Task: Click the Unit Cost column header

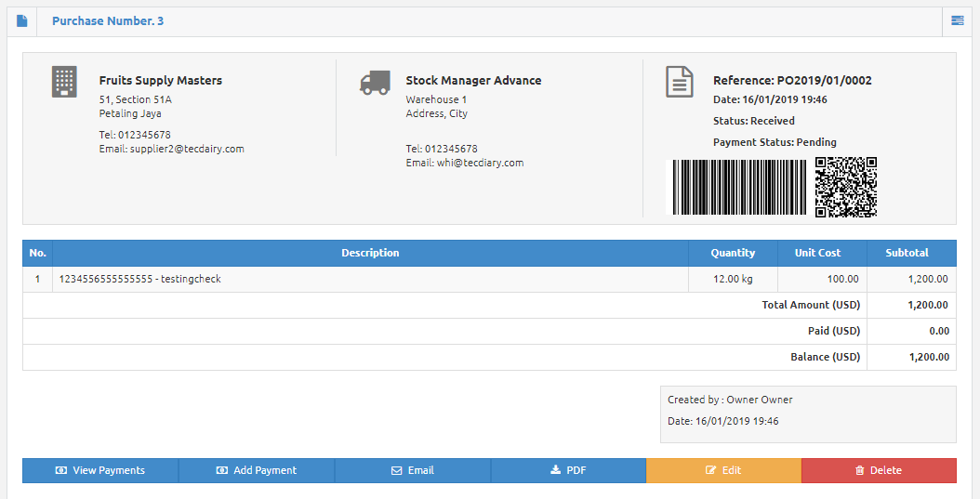Action: 817,253
